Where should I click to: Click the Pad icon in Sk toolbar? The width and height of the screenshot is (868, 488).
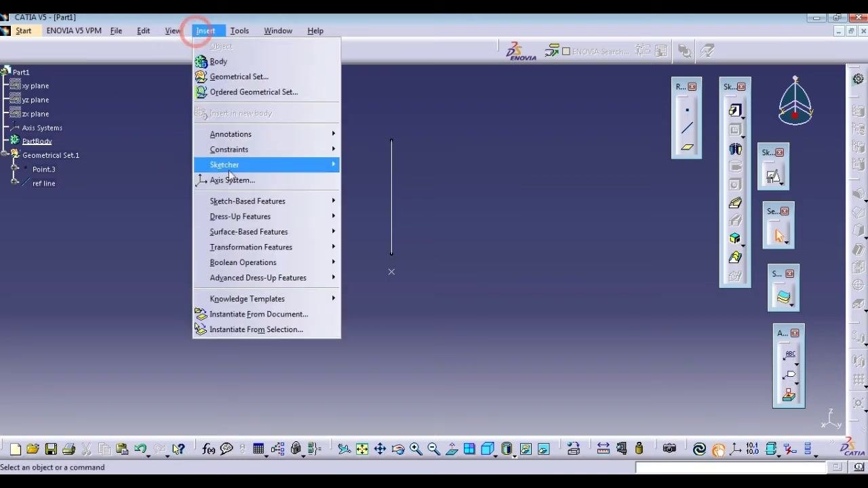[x=735, y=110]
